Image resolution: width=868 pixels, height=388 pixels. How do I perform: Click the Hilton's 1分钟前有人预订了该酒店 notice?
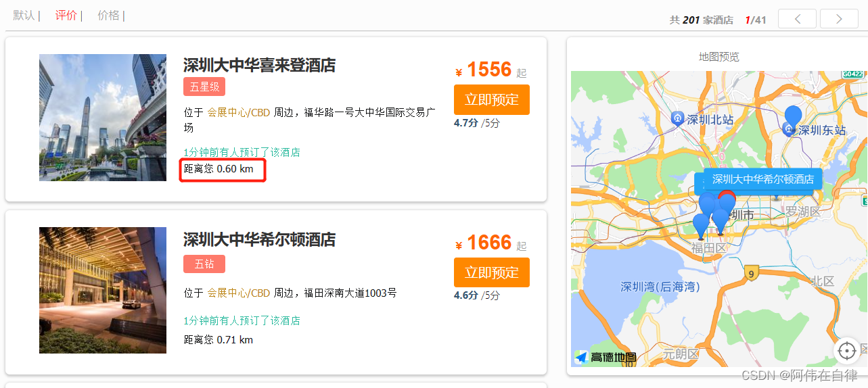coord(242,321)
